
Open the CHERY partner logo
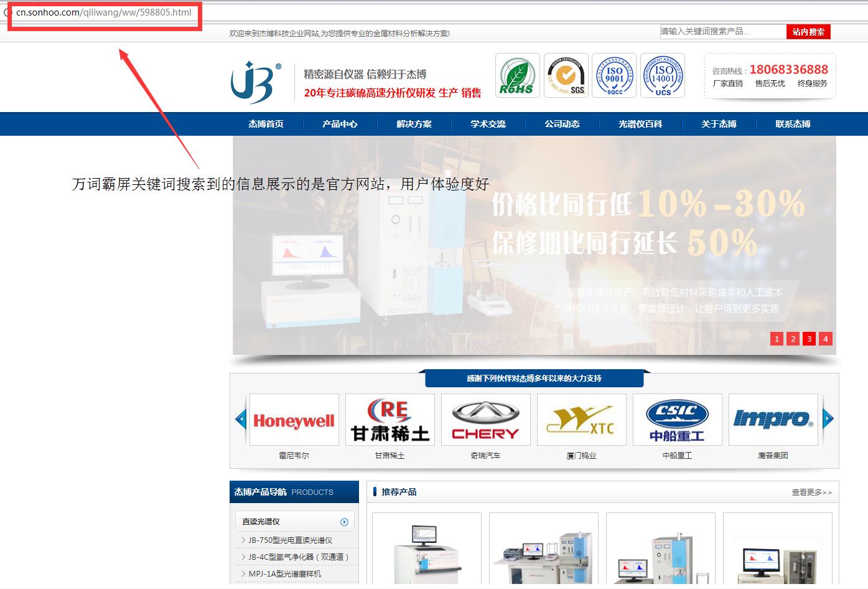click(x=485, y=420)
